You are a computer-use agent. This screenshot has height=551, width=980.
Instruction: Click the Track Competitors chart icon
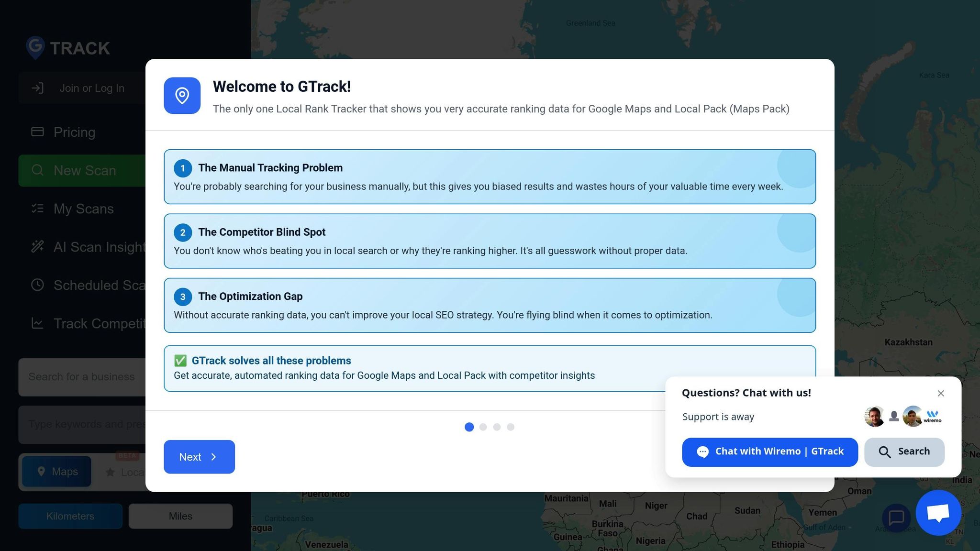pos(37,323)
